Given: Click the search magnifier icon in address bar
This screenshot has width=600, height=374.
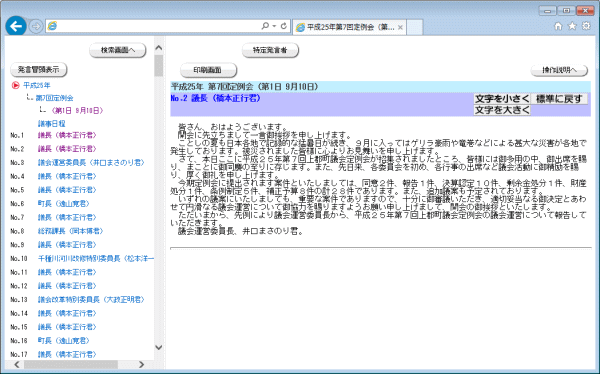Looking at the screenshot, I should click(265, 26).
